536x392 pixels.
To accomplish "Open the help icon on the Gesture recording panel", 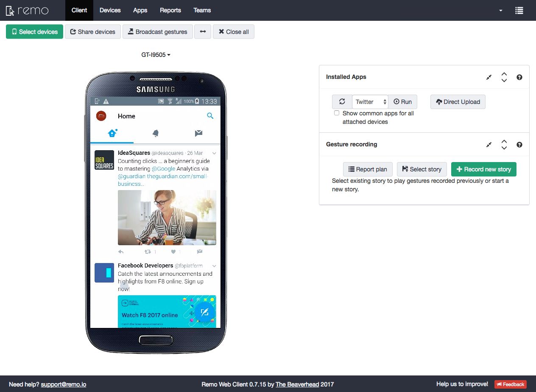I will click(519, 144).
